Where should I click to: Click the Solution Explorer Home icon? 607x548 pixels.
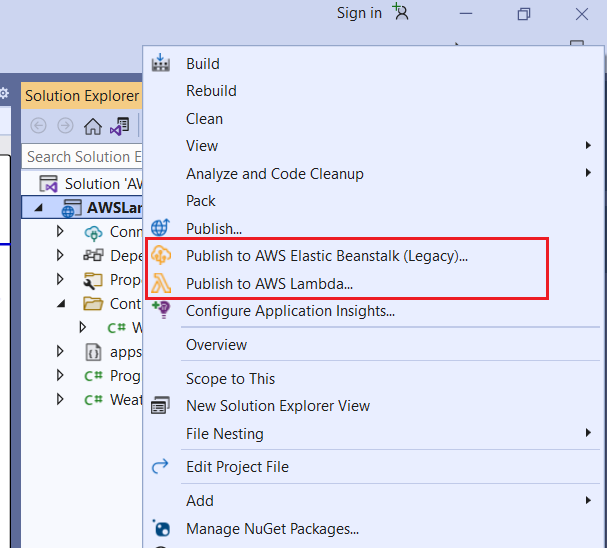point(93,126)
